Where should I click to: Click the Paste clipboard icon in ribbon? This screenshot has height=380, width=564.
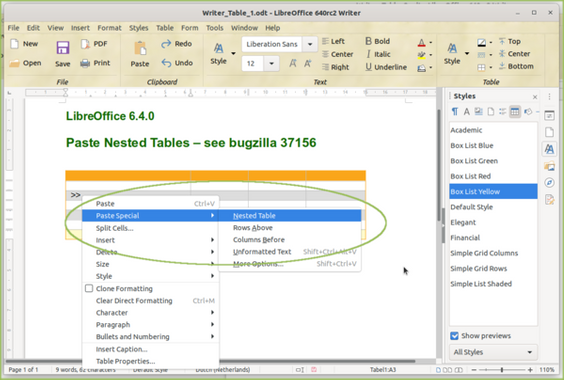(140, 49)
